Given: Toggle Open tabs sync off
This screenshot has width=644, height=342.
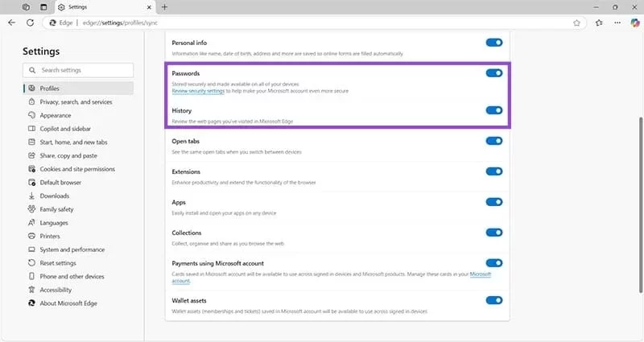Looking at the screenshot, I should pos(494,141).
